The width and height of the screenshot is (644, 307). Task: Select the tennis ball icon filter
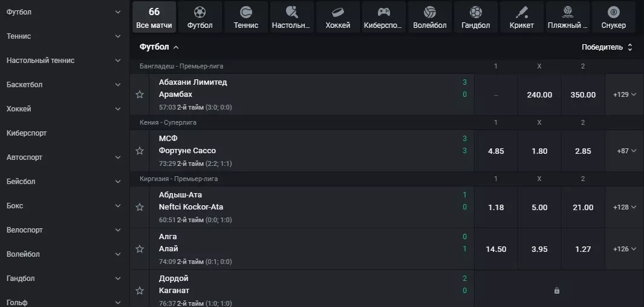coord(246,12)
